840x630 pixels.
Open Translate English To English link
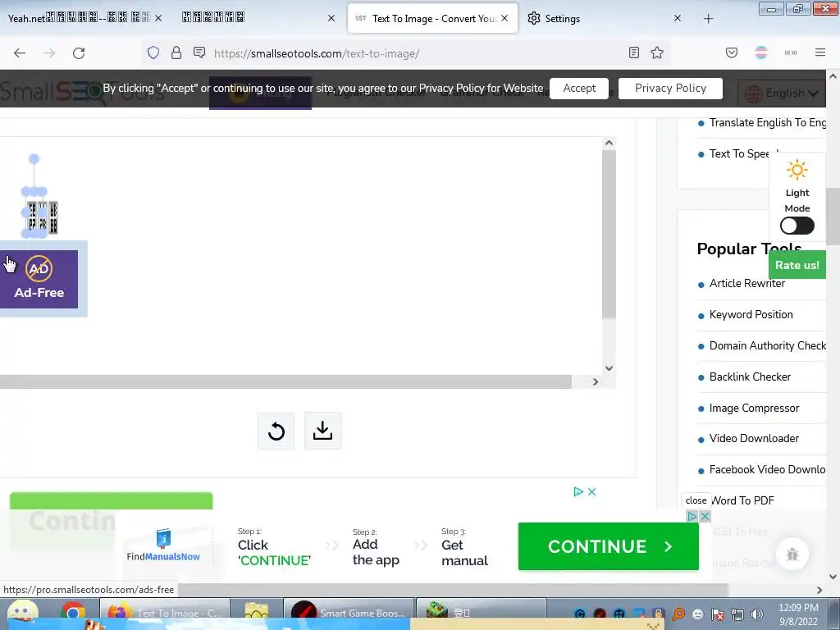767,123
